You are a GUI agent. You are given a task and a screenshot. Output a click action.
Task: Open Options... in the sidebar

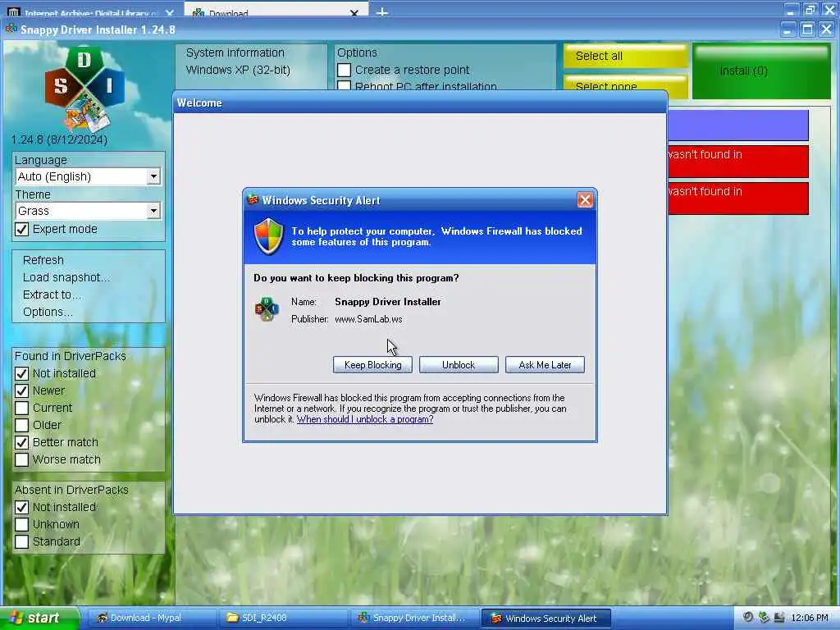(48, 312)
